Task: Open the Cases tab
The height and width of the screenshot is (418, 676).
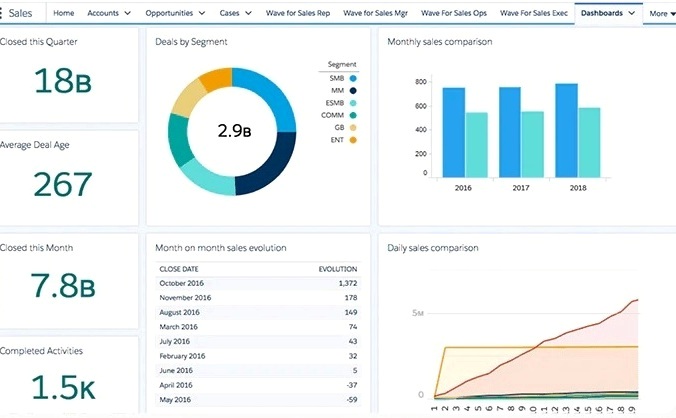Action: coord(229,13)
